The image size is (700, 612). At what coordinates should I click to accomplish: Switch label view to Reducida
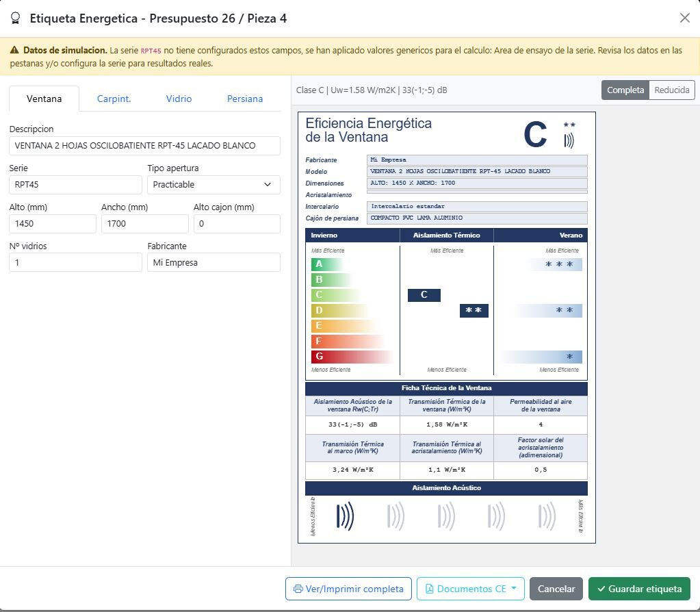(x=671, y=90)
